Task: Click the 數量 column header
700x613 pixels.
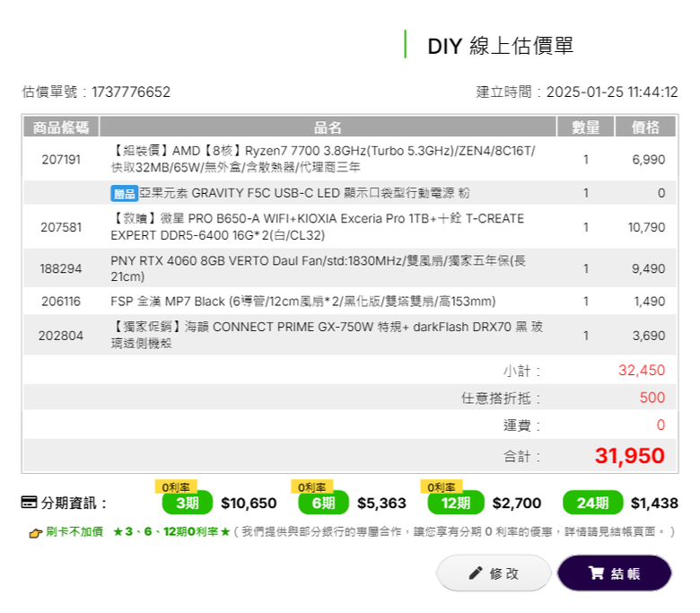Action: pos(586,127)
